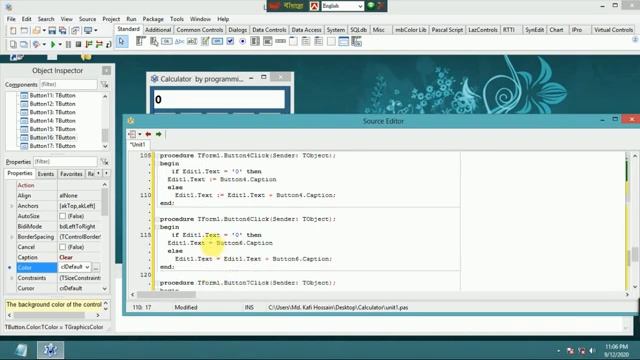Viewport: 640px width, 360px height.
Task: Switch to the Common Controls palette tab
Action: (200, 30)
